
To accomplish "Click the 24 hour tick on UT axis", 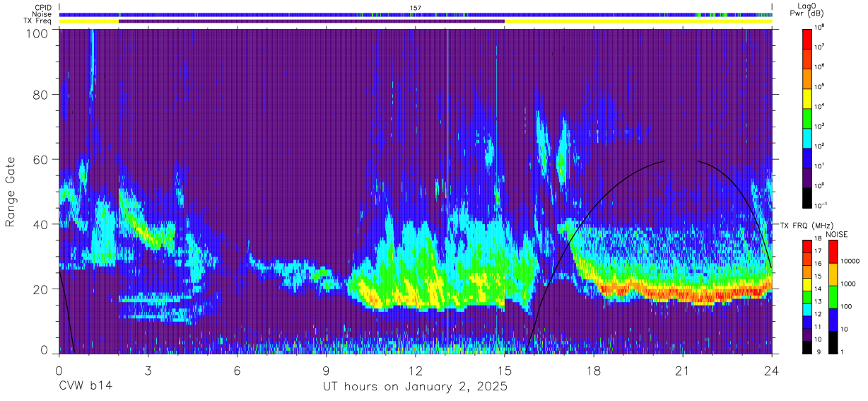I will [772, 371].
